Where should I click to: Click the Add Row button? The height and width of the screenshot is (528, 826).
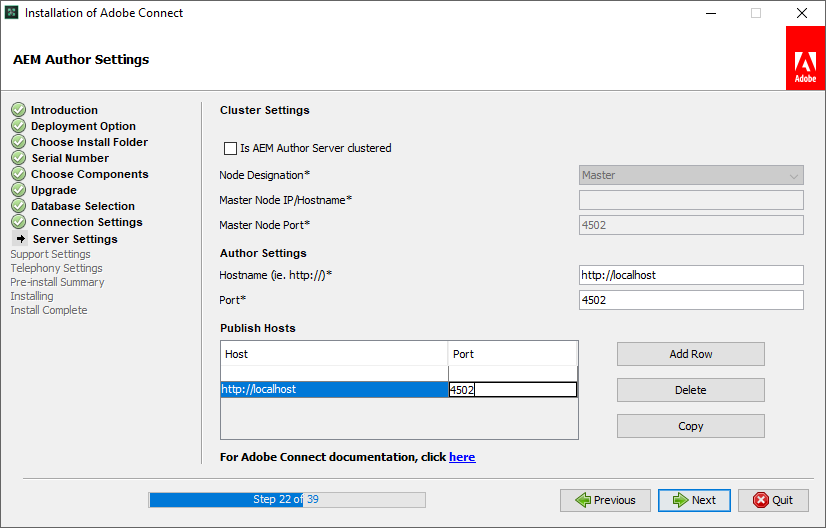[691, 354]
